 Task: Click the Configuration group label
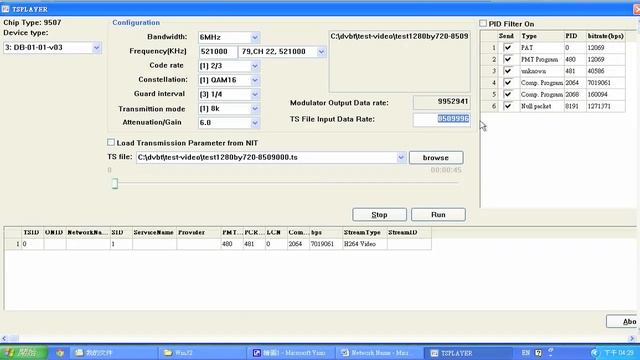click(x=136, y=23)
